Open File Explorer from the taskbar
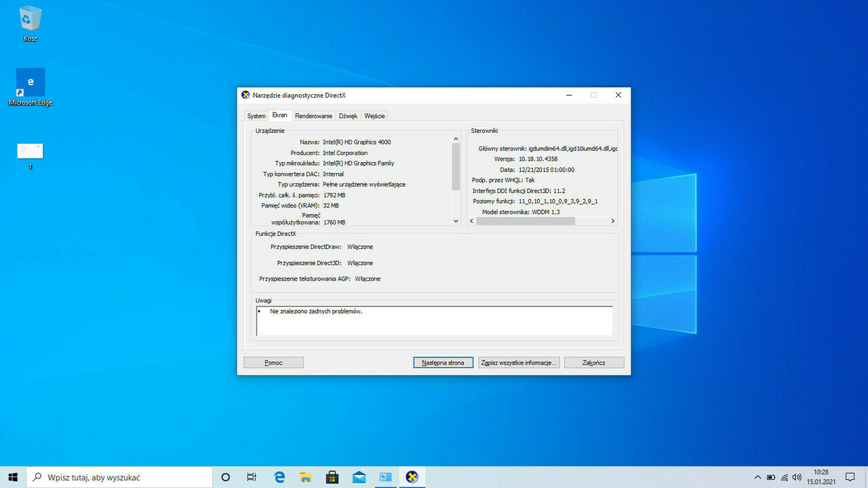This screenshot has width=868, height=488. pos(306,477)
